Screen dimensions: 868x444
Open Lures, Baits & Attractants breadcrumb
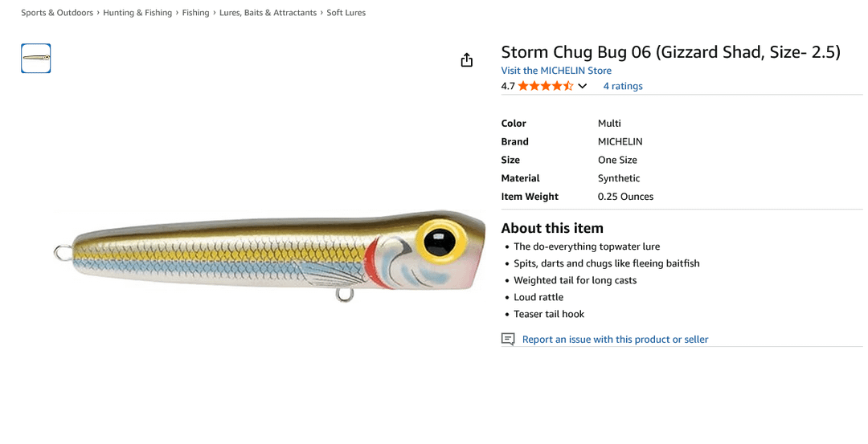(268, 13)
